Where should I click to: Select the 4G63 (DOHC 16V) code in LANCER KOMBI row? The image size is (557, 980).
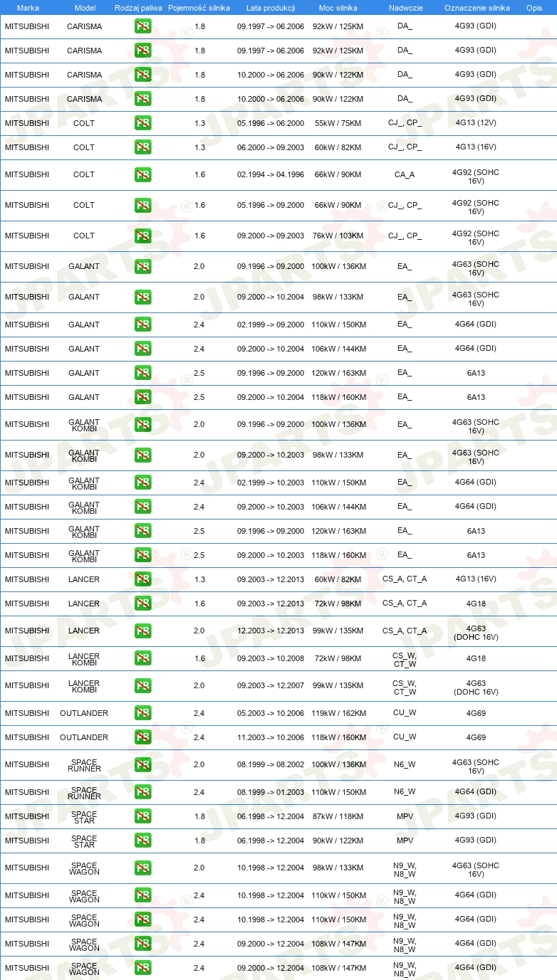click(476, 686)
